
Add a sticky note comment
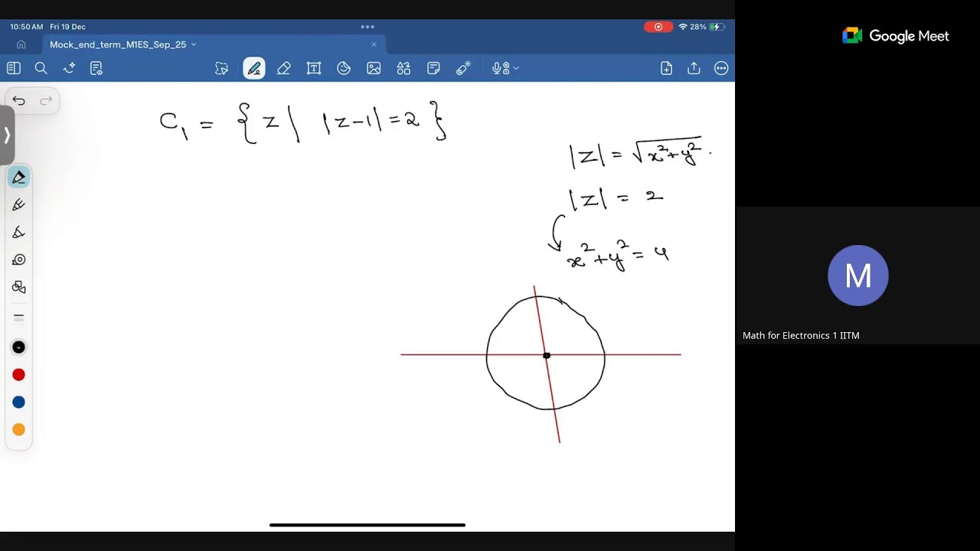coord(433,68)
